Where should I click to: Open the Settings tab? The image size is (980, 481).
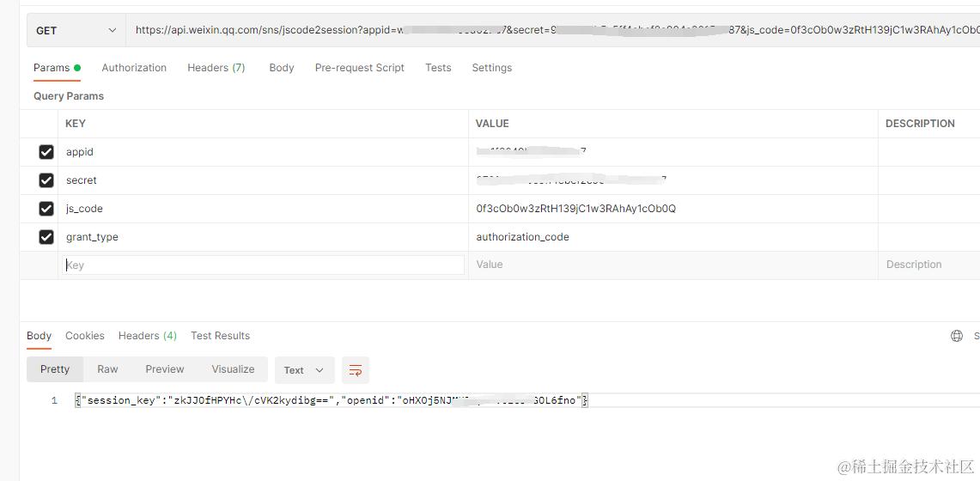[492, 68]
